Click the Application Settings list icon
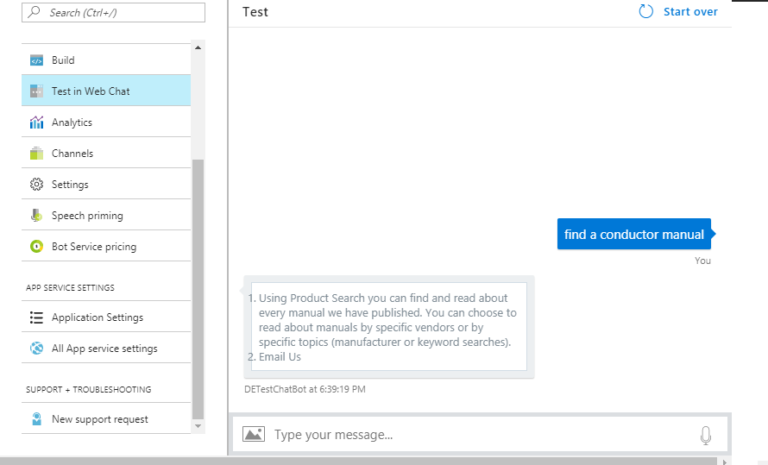768x465 pixels. coord(37,317)
